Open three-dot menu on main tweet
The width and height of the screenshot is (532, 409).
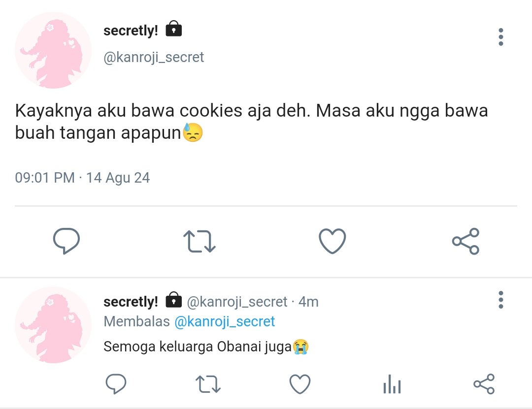501,37
